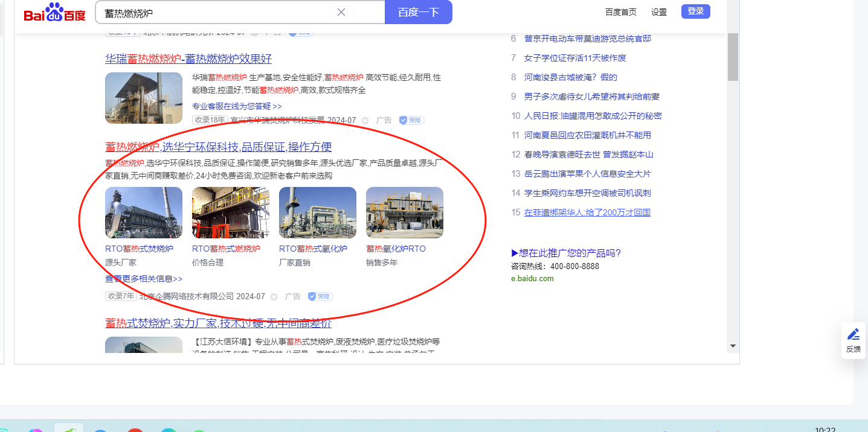Screen dimensions: 868x432
Task: Open the 查看更多相关信息>> link
Action: (x=144, y=279)
